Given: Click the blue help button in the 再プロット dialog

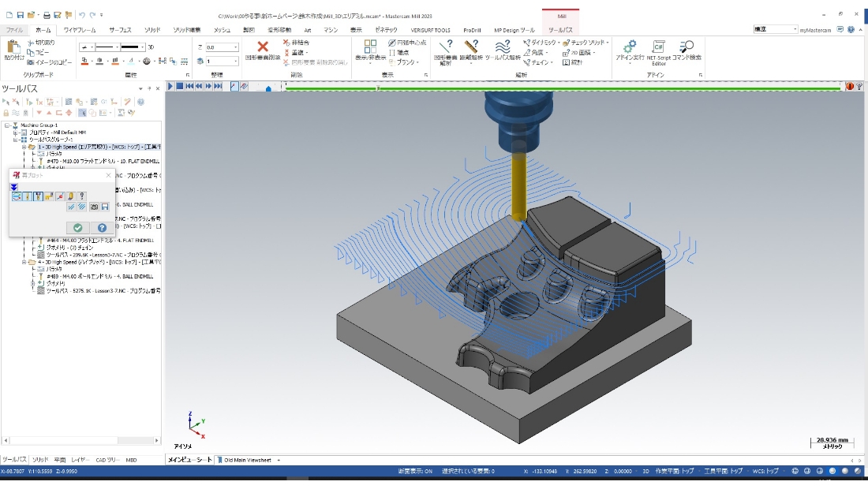Looking at the screenshot, I should 102,228.
